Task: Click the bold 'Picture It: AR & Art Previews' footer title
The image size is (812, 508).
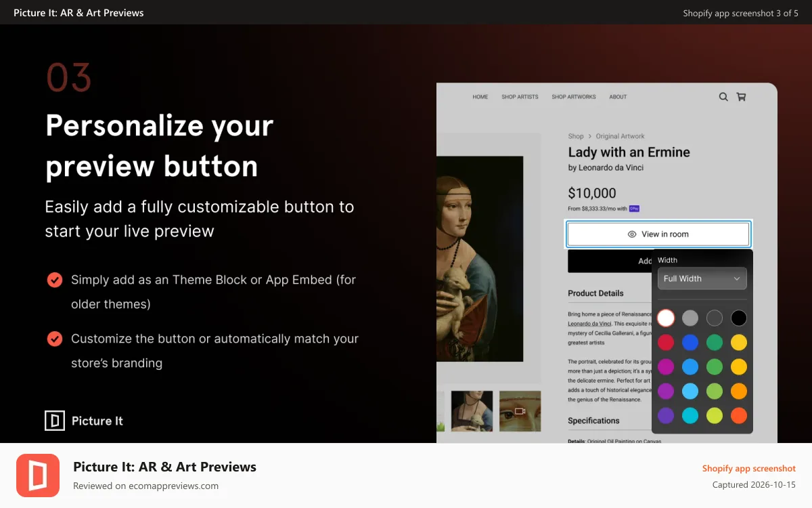Action: pos(164,467)
